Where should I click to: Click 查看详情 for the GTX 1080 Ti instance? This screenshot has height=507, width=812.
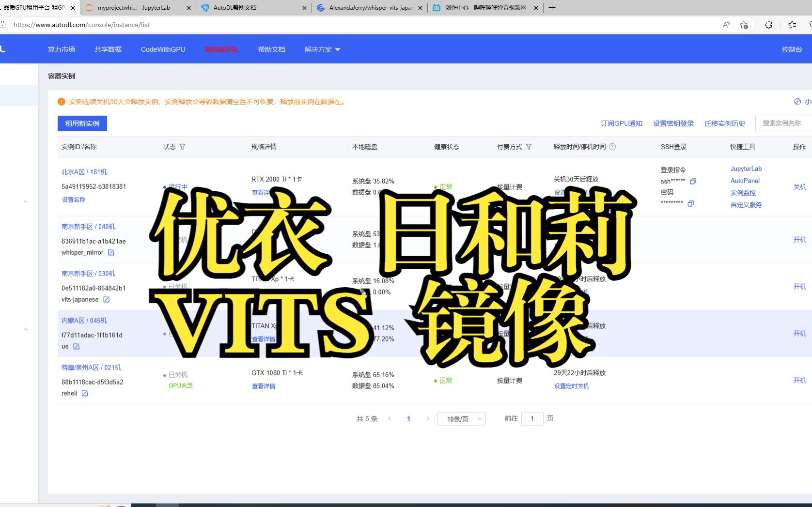click(x=264, y=386)
